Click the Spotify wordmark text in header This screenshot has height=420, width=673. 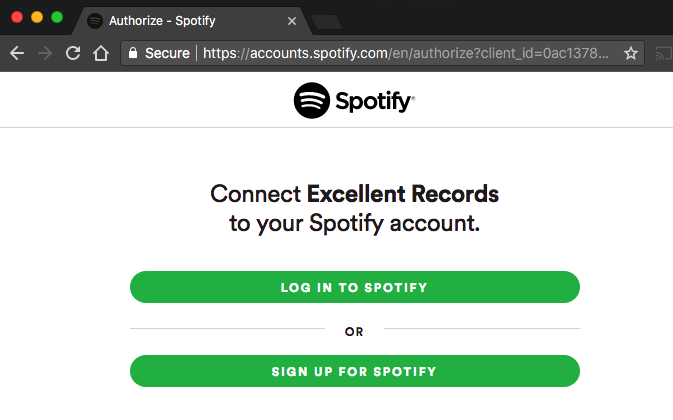[x=375, y=102]
